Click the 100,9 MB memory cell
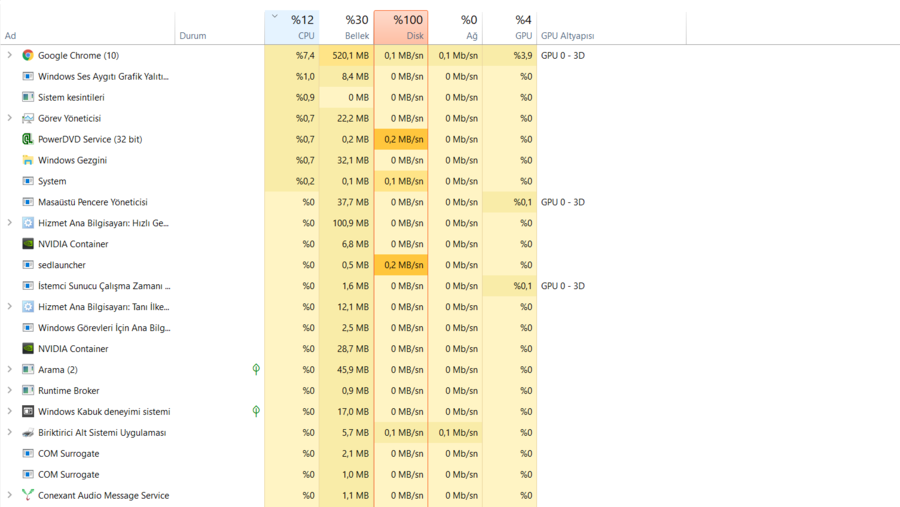900x507 pixels. 346,223
